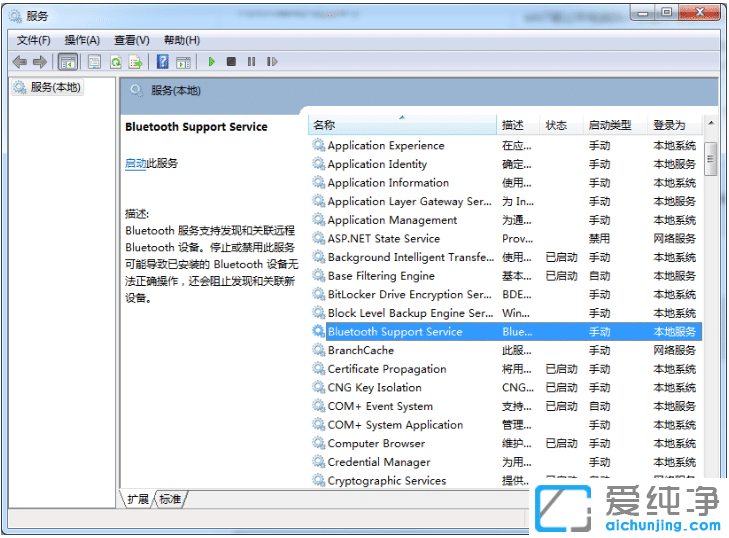Click the 启动 link to start service
Viewport: 729px width, 538px height.
(135, 164)
